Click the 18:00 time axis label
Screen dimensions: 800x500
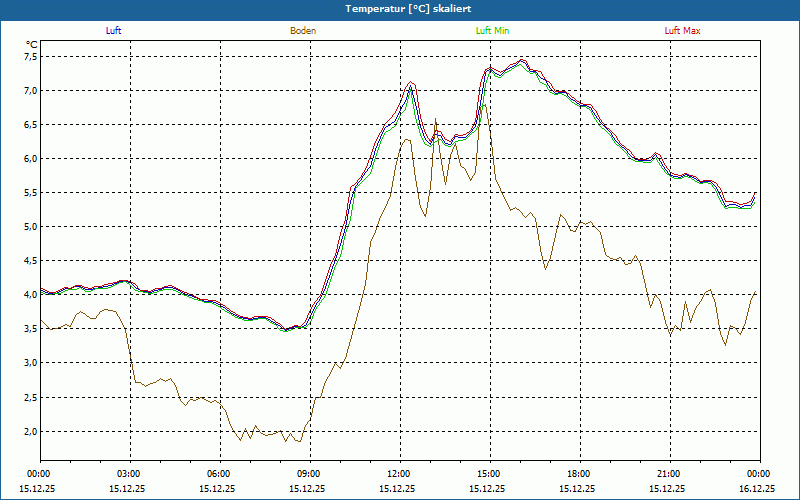[581, 474]
